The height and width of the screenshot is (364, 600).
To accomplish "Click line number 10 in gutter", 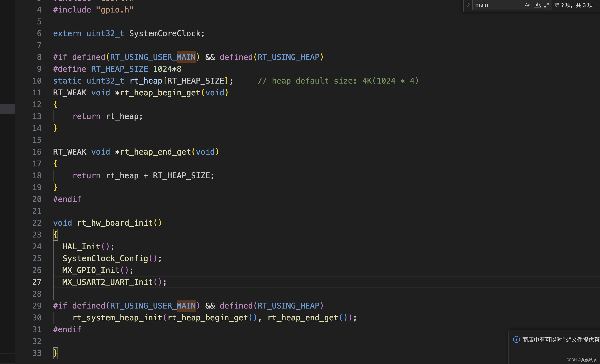I will (x=37, y=81).
